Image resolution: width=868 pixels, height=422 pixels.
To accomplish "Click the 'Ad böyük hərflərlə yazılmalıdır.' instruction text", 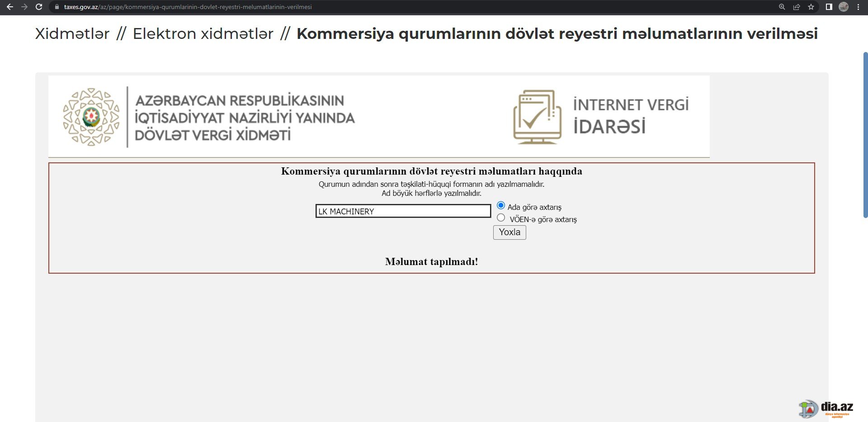I will click(x=432, y=194).
